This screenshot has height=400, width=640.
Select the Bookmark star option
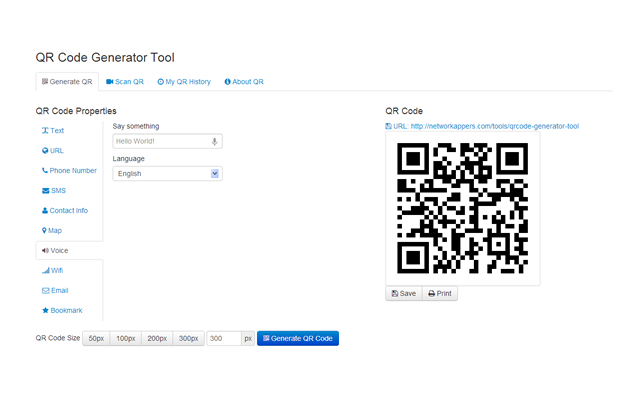tap(45, 311)
